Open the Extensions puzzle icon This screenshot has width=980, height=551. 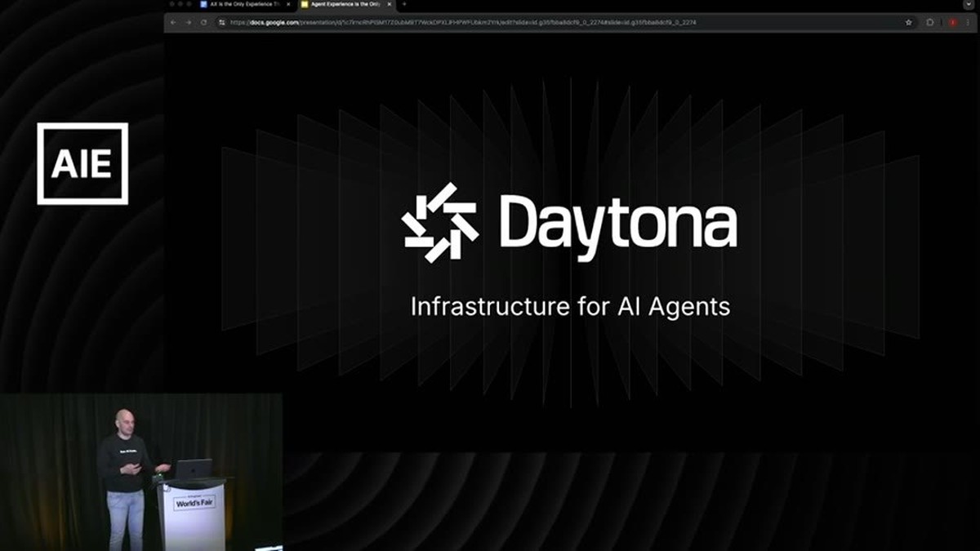point(930,22)
